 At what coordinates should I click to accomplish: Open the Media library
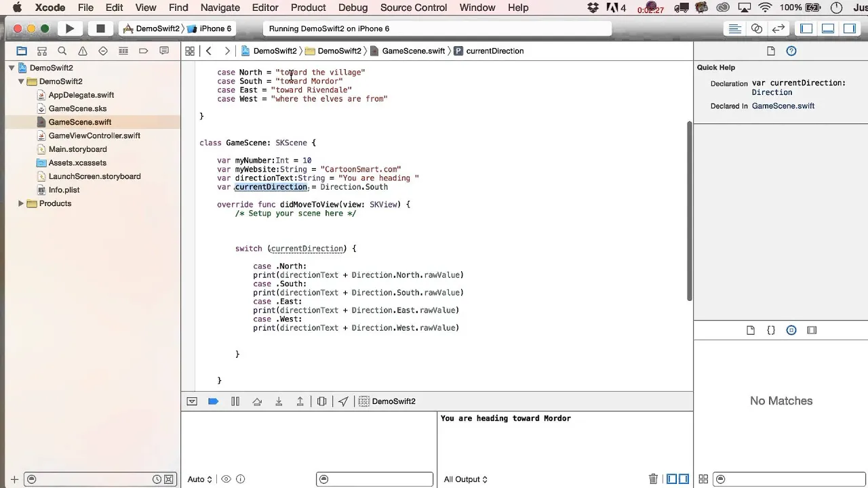tap(812, 330)
